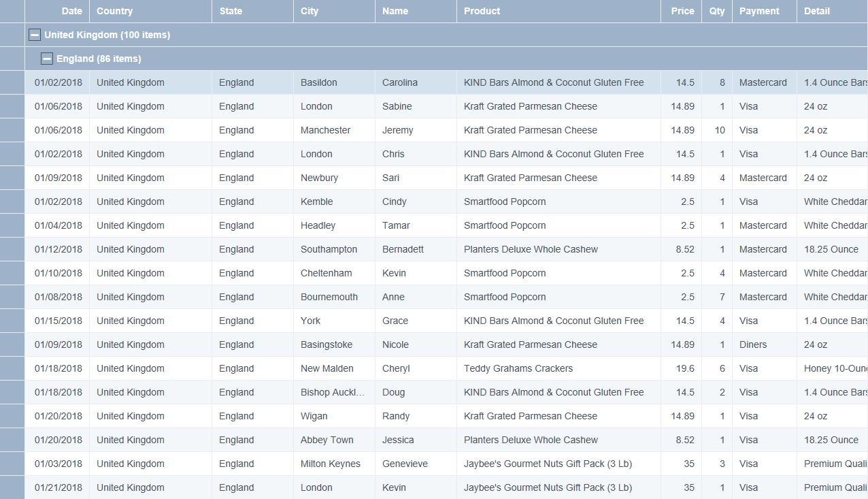Select the United Kingdom (100 items) group label
Image resolution: width=868 pixels, height=499 pixels.
(107, 35)
